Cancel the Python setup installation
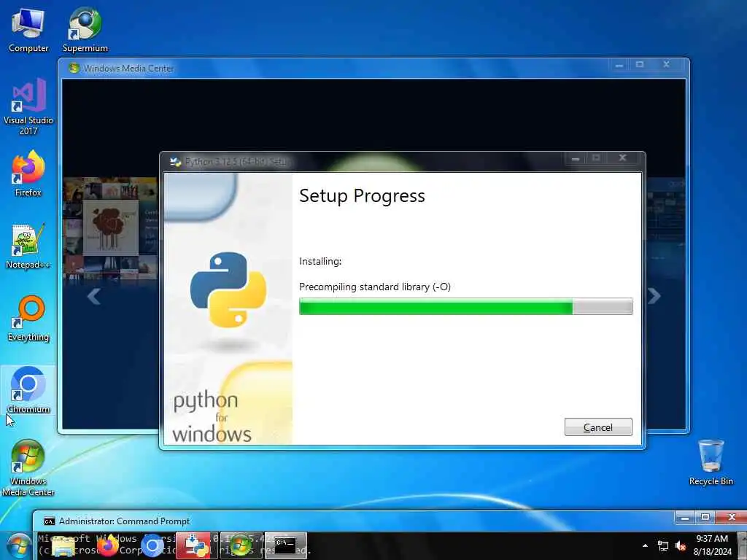Screen dimensions: 747x560 tap(598, 427)
